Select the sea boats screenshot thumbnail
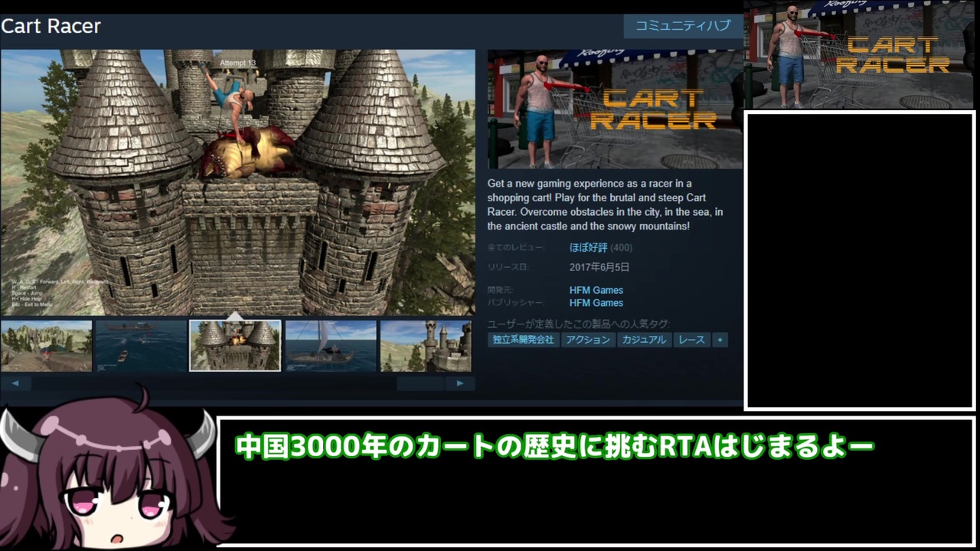The width and height of the screenshot is (980, 551). 141,346
